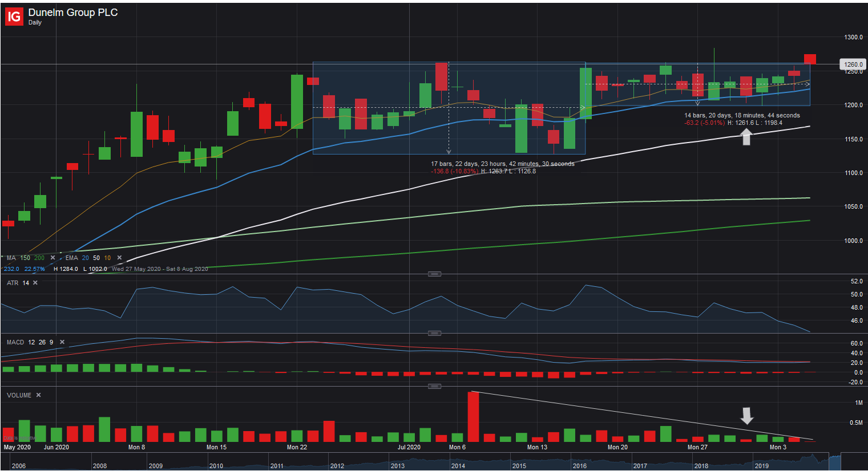Click the 14 bars measurement annotation text
Image resolution: width=868 pixels, height=471 pixels.
click(x=742, y=115)
